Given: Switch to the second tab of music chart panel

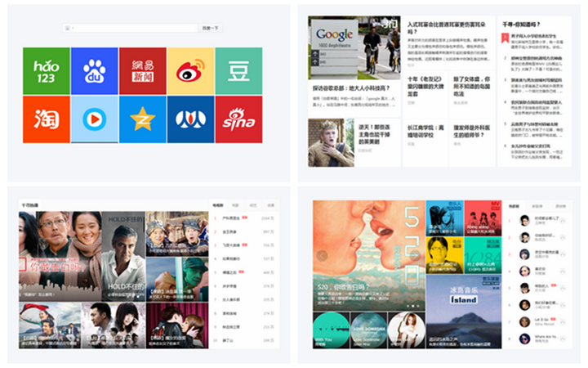Looking at the screenshot, I should [537, 206].
